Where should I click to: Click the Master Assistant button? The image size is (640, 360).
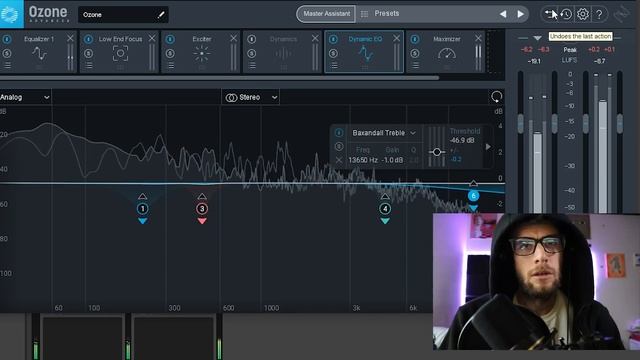[x=326, y=14]
